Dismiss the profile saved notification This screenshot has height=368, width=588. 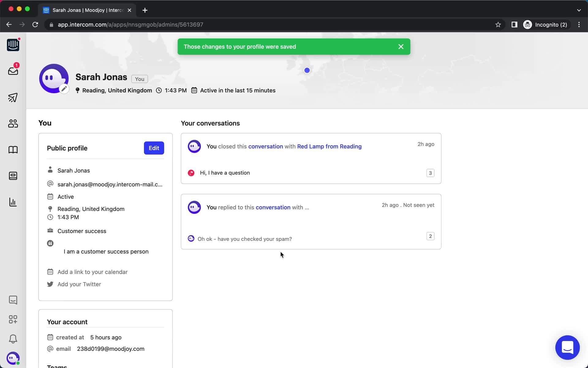(401, 47)
